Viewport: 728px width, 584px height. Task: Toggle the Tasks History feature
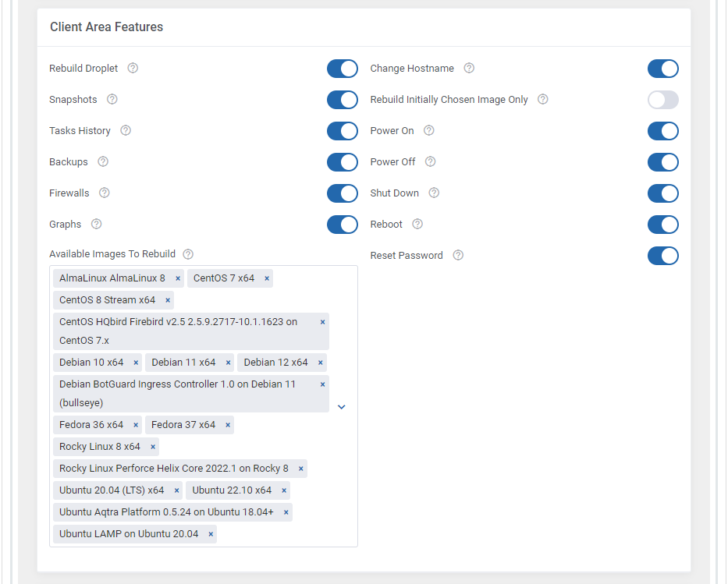pos(343,131)
